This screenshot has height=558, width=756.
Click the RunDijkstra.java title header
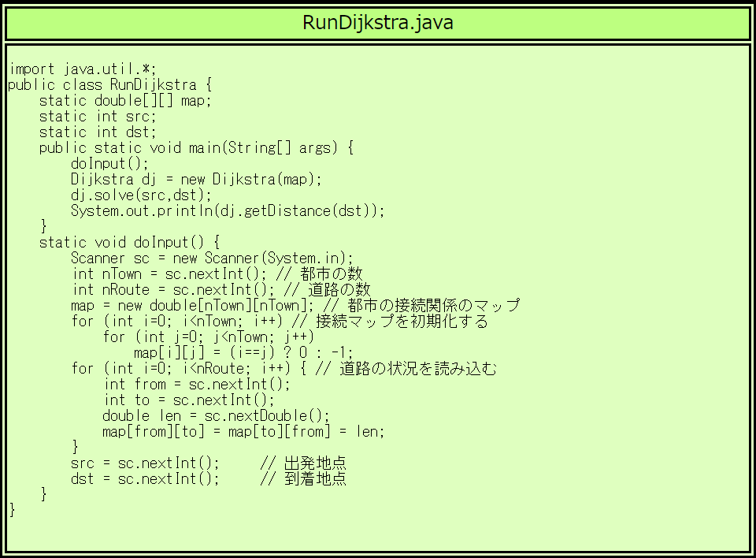pyautogui.click(x=378, y=23)
